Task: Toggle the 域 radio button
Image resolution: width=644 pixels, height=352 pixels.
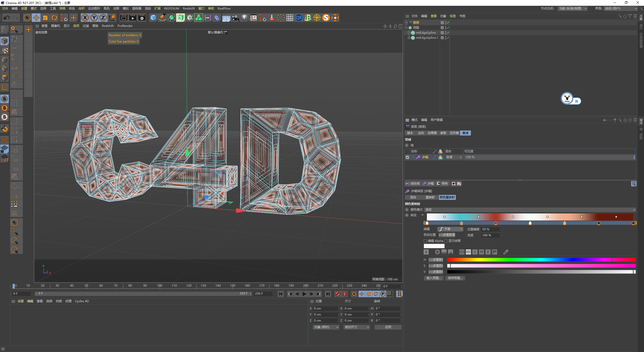Action: click(407, 145)
